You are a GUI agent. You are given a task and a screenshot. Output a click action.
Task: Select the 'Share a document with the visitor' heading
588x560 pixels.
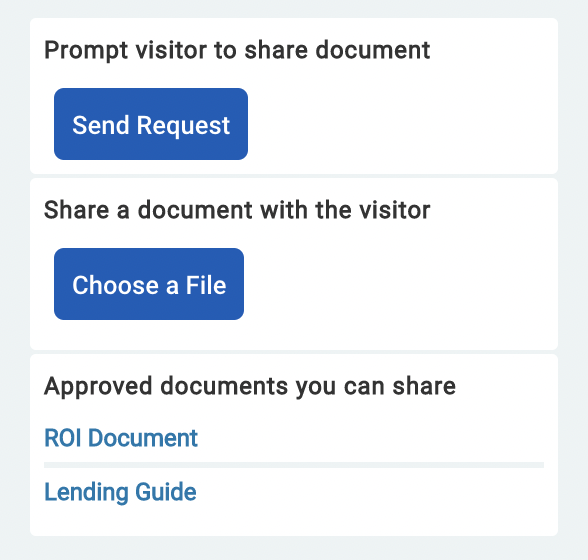coord(237,210)
